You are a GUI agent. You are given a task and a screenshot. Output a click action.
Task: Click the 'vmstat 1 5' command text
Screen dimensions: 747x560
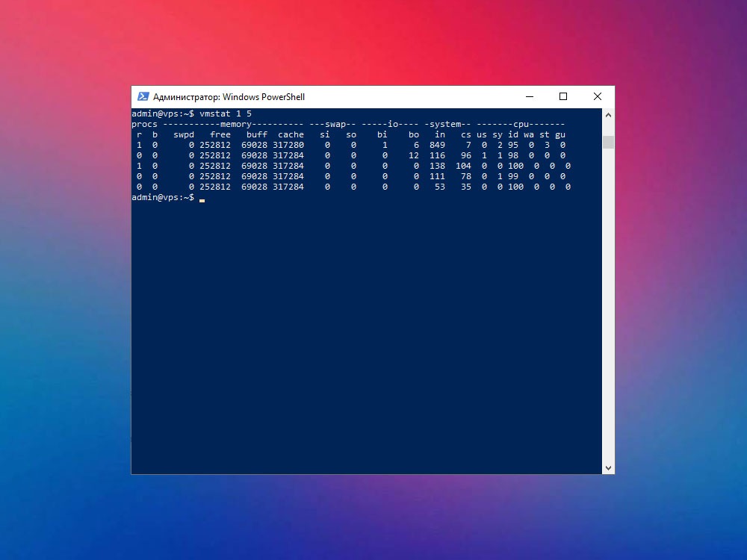[226, 113]
